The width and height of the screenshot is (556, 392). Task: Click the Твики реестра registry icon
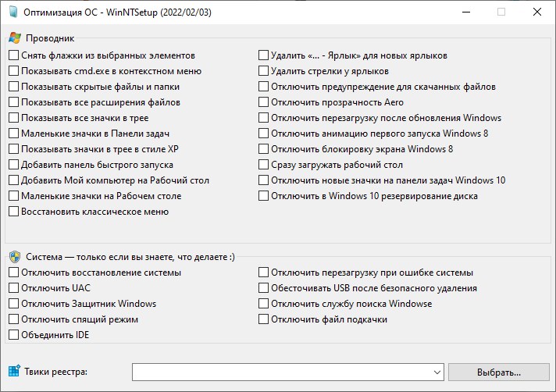13,372
